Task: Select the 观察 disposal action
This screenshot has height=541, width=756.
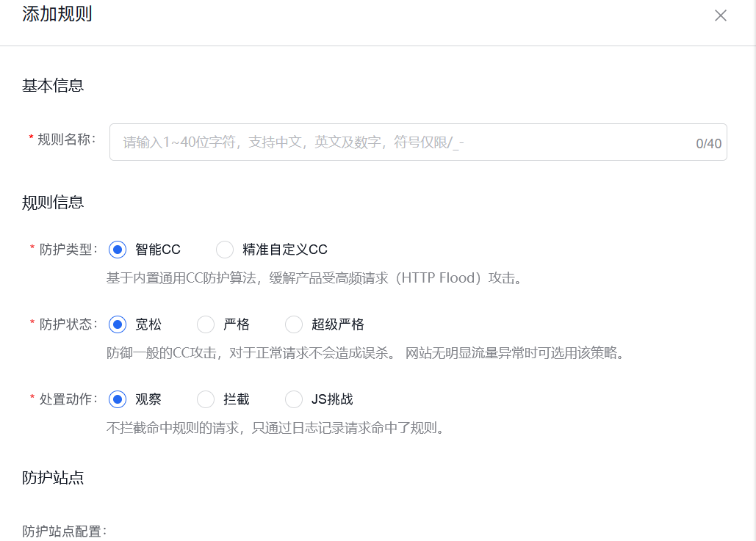Action: (x=118, y=399)
